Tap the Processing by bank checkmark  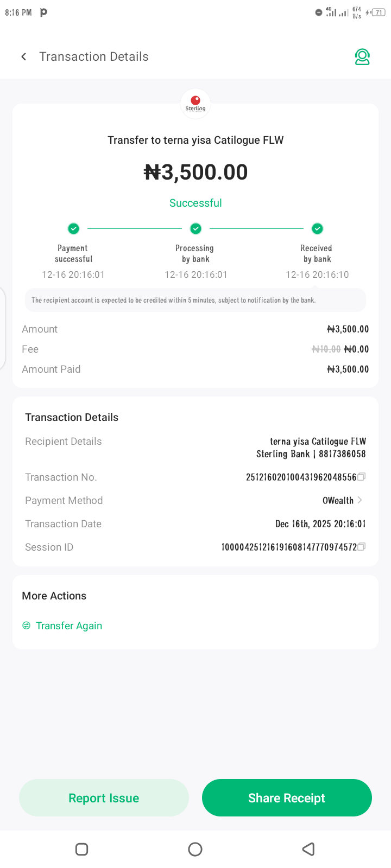[x=195, y=228]
